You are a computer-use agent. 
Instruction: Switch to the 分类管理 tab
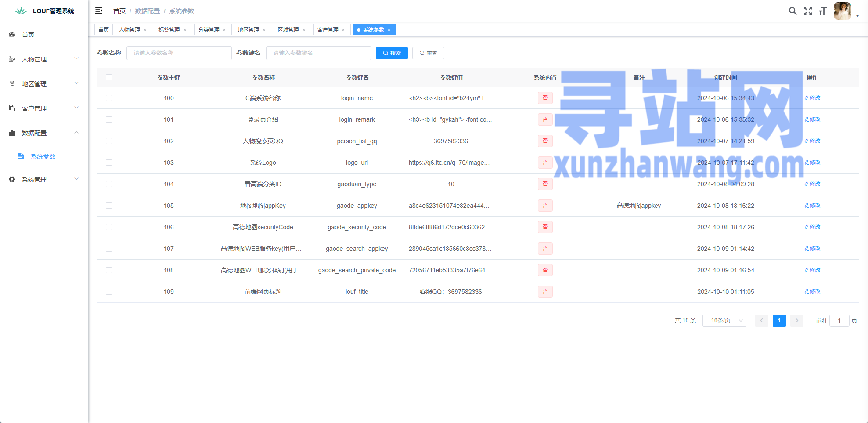point(209,30)
